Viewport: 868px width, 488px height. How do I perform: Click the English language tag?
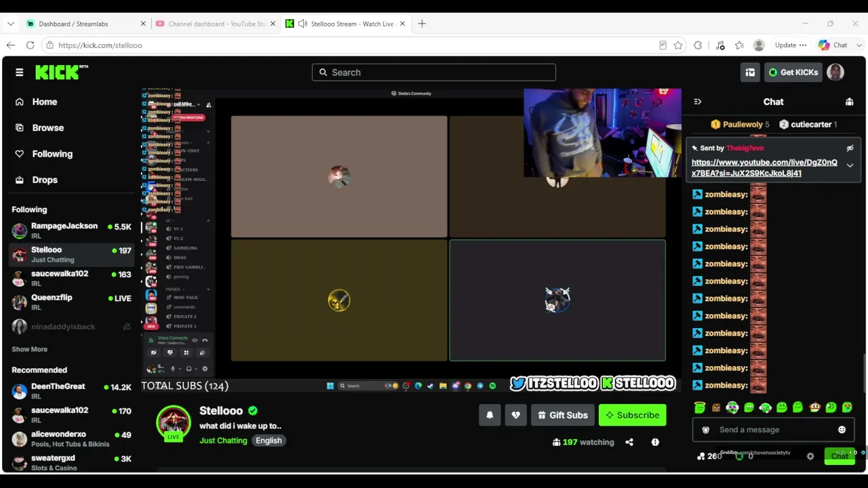point(269,441)
